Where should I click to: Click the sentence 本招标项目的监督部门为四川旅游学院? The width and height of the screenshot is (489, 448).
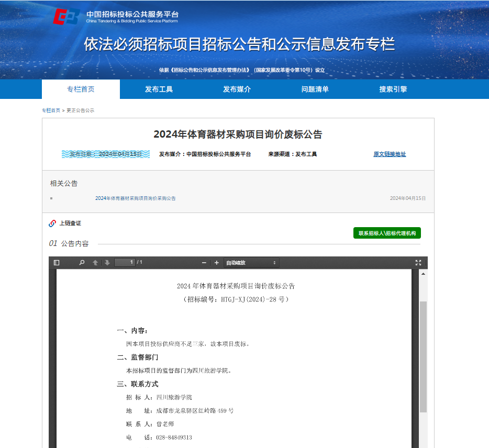(x=179, y=371)
